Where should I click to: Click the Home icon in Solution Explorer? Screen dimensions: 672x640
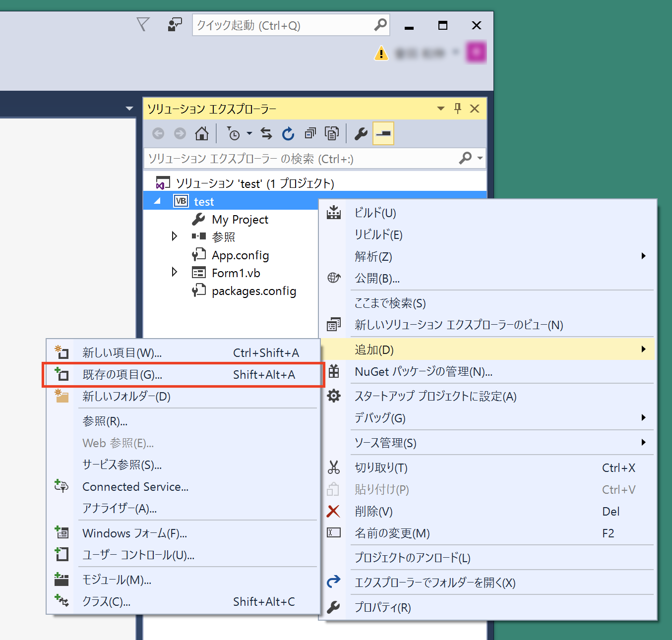click(x=201, y=133)
